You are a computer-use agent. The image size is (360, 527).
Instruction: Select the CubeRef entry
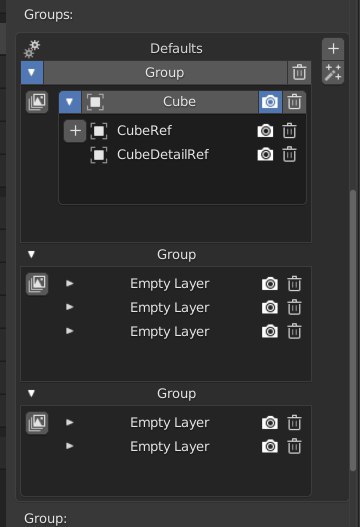[145, 131]
